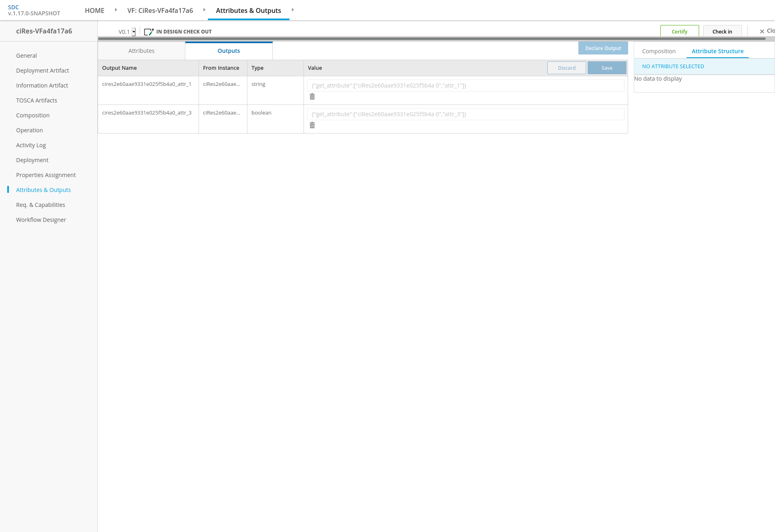Click the close X icon at top right
775x532 pixels.
[x=762, y=31]
